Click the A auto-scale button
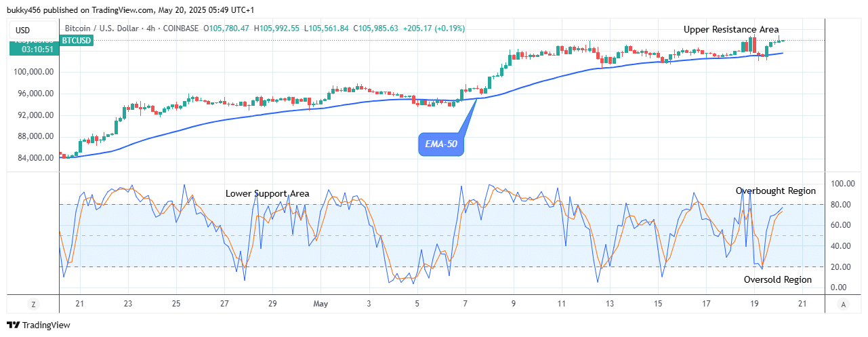This screenshot has width=868, height=337. point(842,304)
